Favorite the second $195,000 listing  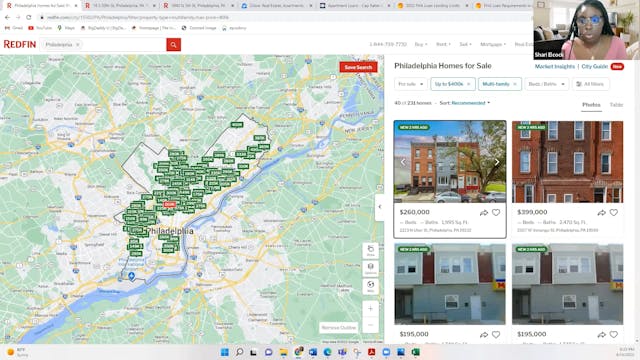click(x=613, y=335)
